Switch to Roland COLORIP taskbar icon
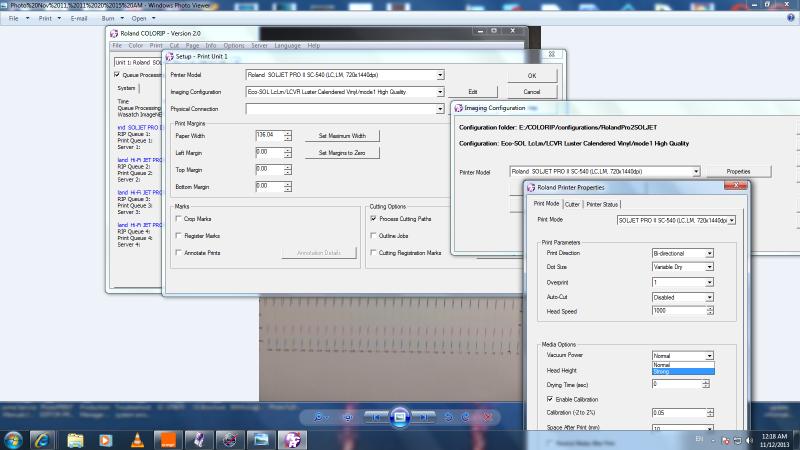Screen dimensions: 800x450 click(x=292, y=440)
